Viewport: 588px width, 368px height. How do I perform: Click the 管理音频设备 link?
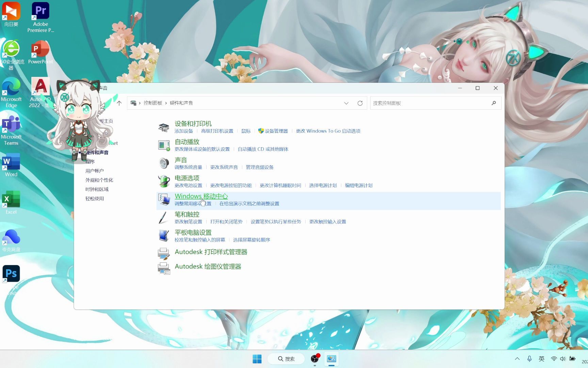click(x=260, y=167)
